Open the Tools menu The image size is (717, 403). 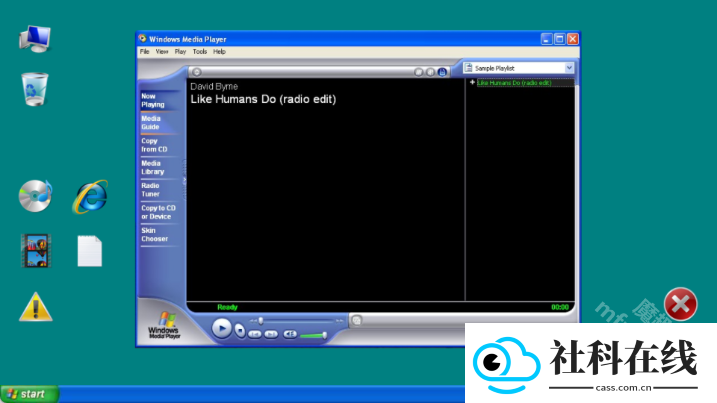pos(200,52)
